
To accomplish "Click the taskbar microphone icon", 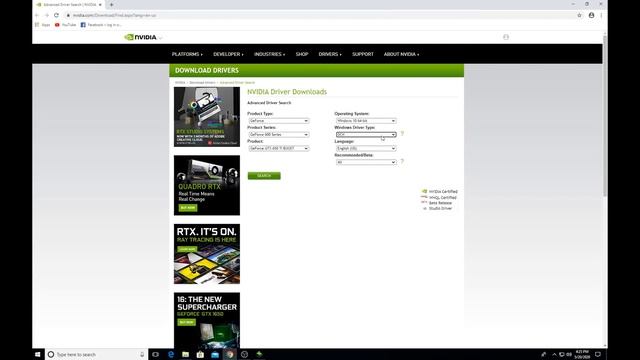I will pyautogui.click(x=142, y=354).
